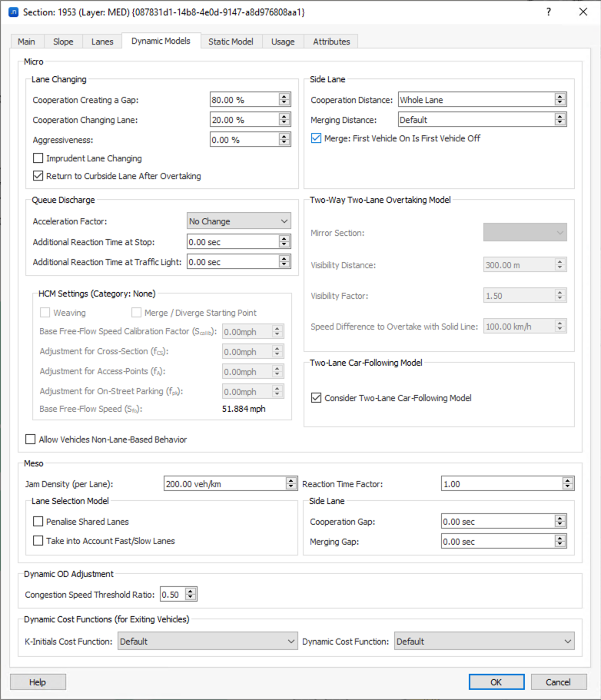601x700 pixels.
Task: Open the Cooperation Distance combo box
Action: coord(559,98)
